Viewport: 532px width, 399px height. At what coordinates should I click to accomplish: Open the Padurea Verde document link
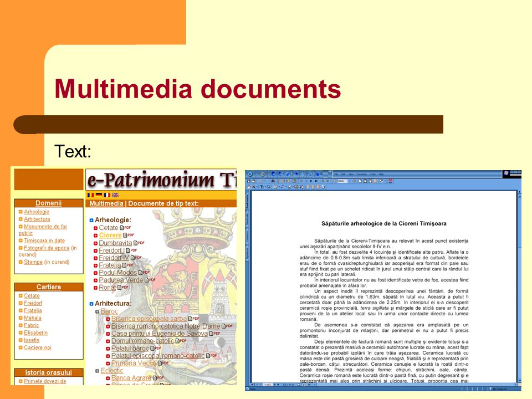[121, 280]
